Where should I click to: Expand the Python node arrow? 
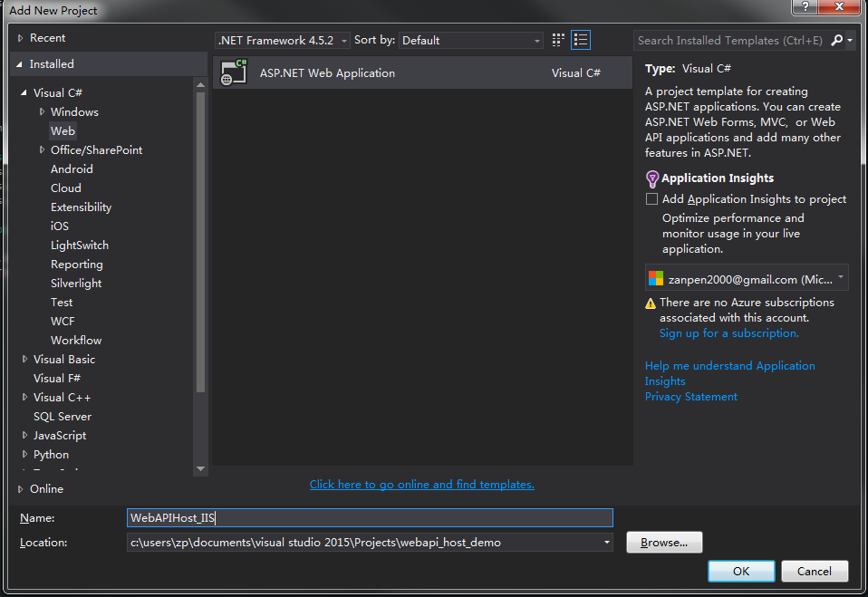[x=24, y=454]
